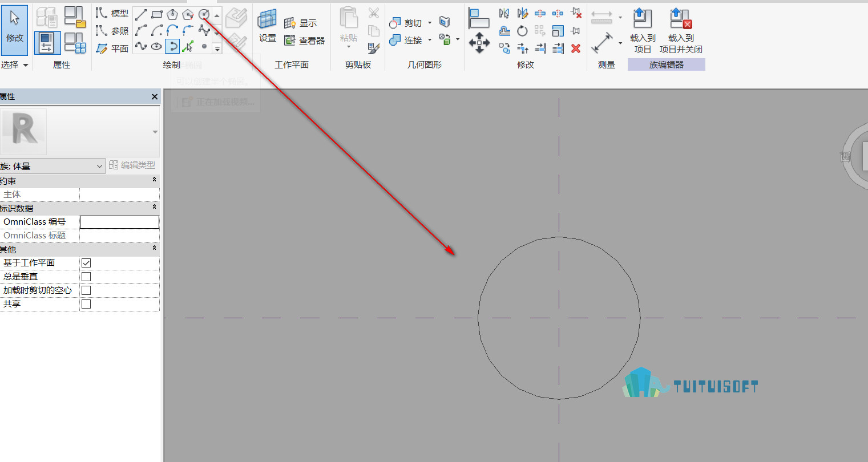Check the 共享 checkbox
The width and height of the screenshot is (868, 462).
(x=86, y=304)
